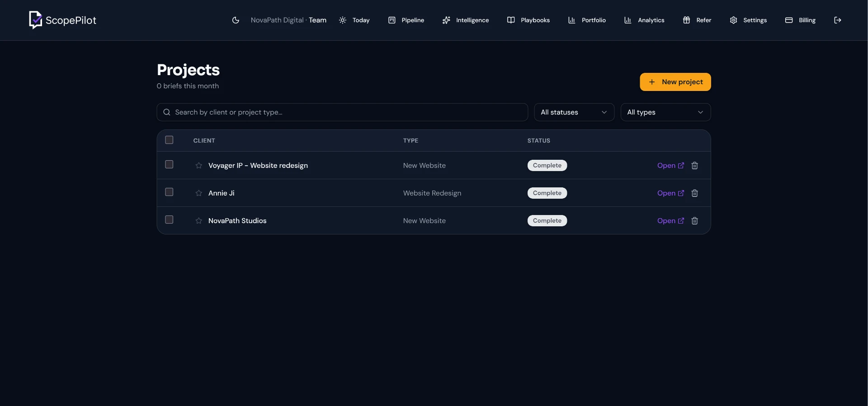The width and height of the screenshot is (868, 406).
Task: Click the Today sun icon
Action: [343, 20]
